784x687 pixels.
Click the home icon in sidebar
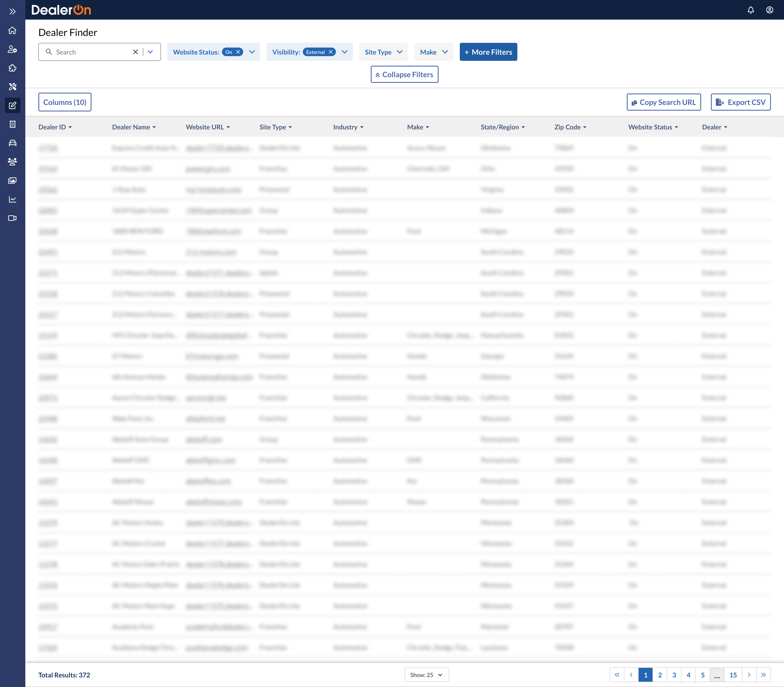pos(12,30)
